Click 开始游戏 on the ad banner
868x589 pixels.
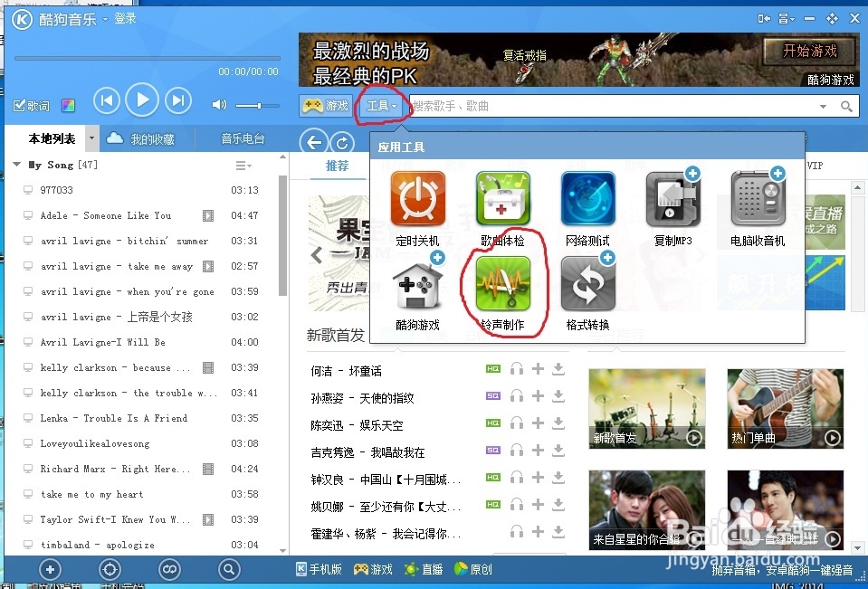tap(810, 51)
